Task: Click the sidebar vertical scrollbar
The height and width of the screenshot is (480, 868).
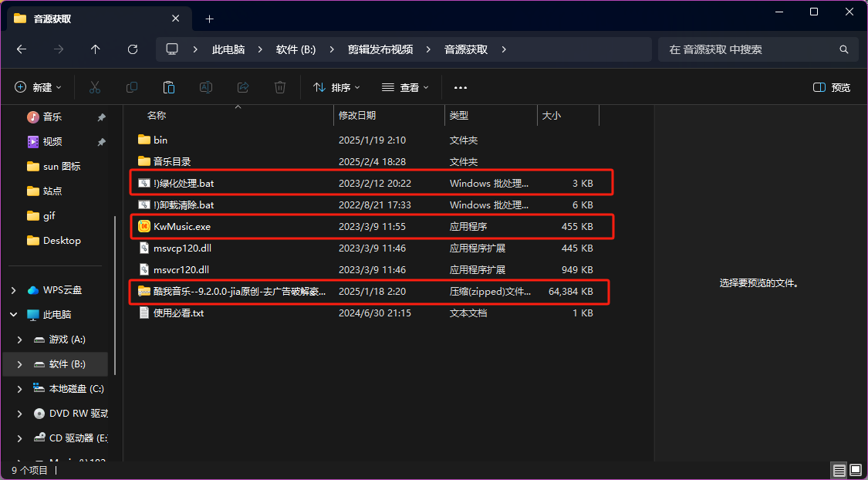Action: 115,296
